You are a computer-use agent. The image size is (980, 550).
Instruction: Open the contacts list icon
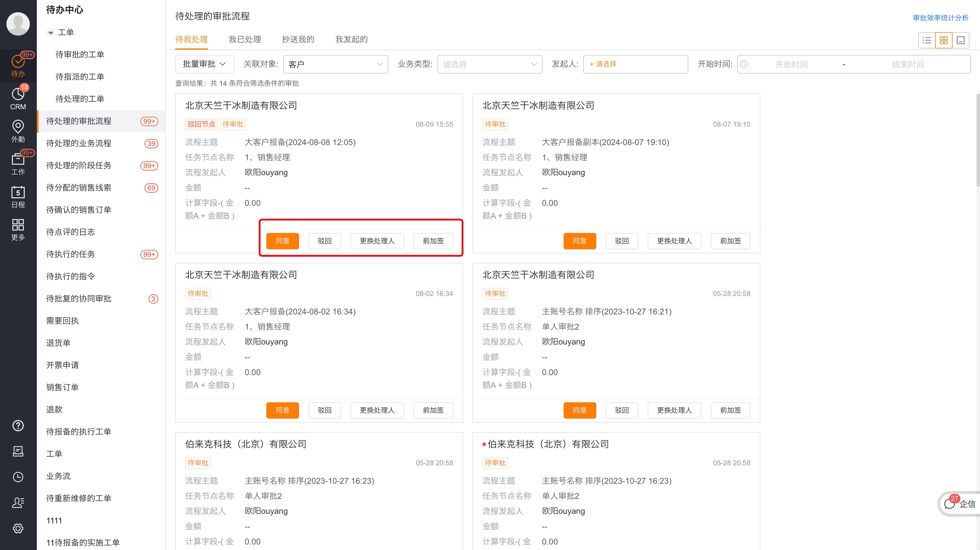(x=18, y=502)
